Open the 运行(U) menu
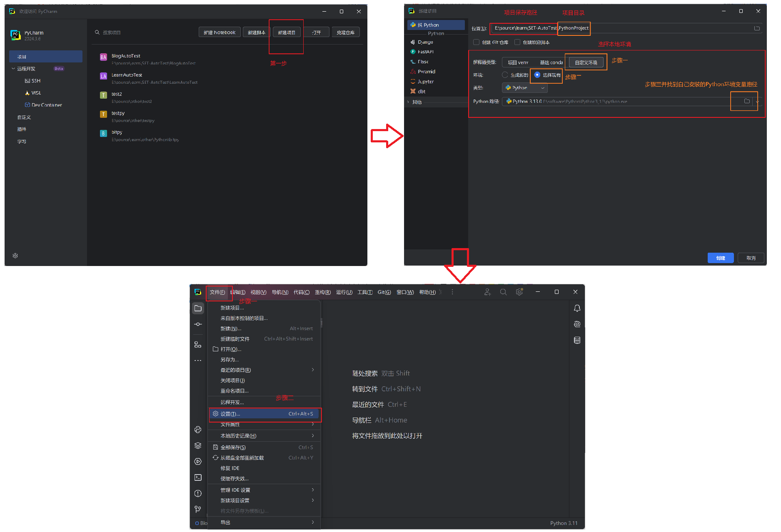Screen dimensions: 781x532 tap(344, 292)
